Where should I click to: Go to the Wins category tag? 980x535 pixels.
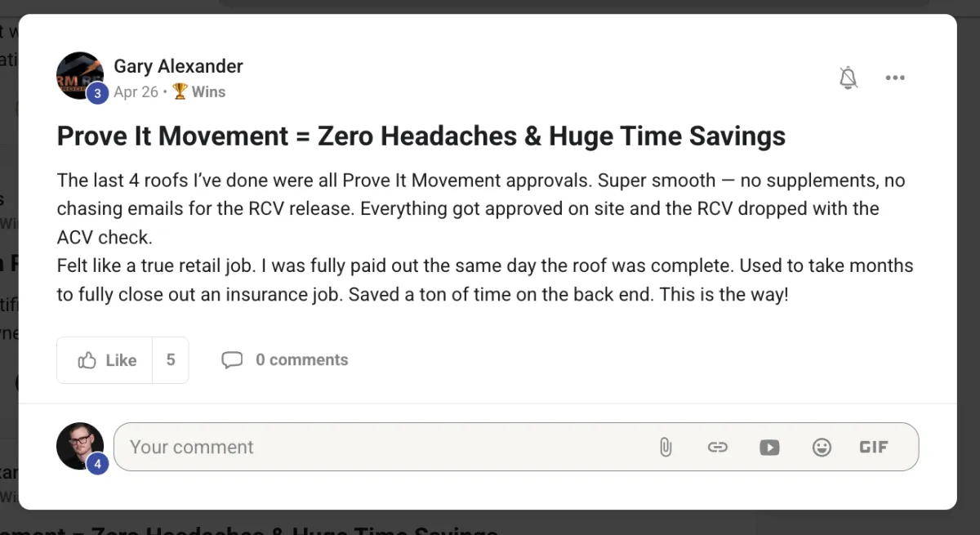coord(199,91)
